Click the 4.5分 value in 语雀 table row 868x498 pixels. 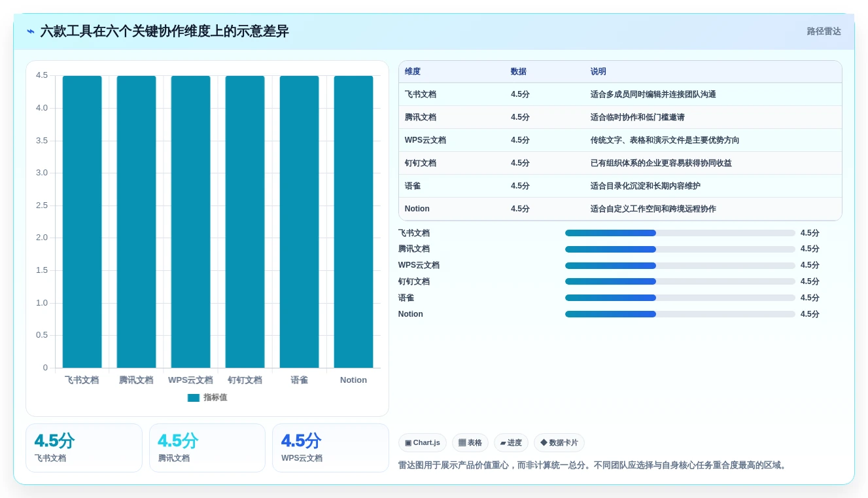click(x=520, y=186)
